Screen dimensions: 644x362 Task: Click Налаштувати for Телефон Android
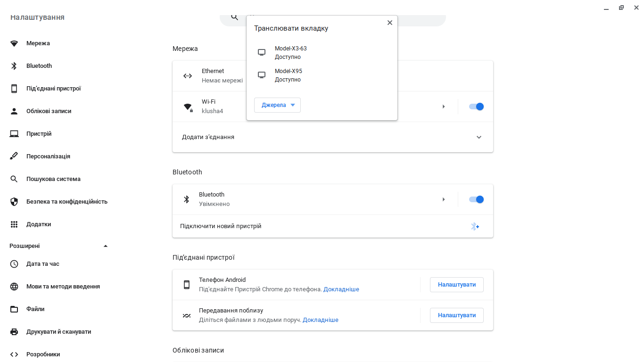[x=456, y=285]
